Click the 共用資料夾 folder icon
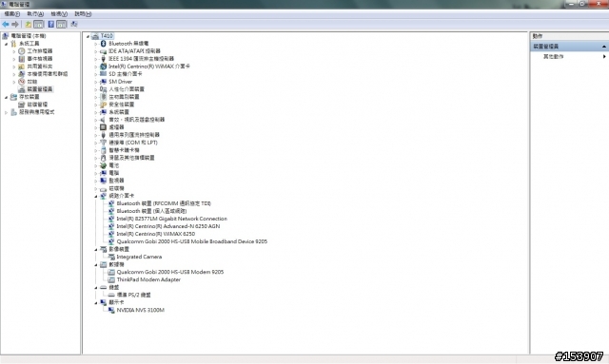Viewport: 609px width, 364px height. coord(22,67)
